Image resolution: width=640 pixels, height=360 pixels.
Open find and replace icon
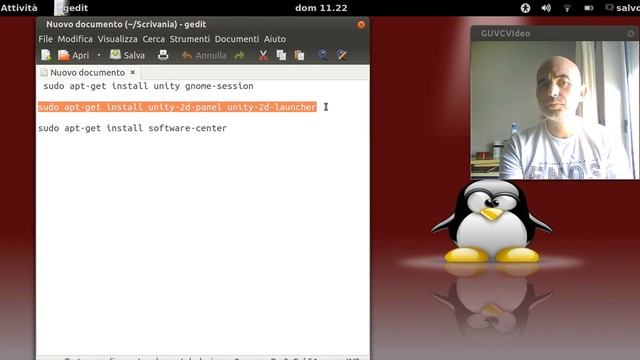pos(342,55)
